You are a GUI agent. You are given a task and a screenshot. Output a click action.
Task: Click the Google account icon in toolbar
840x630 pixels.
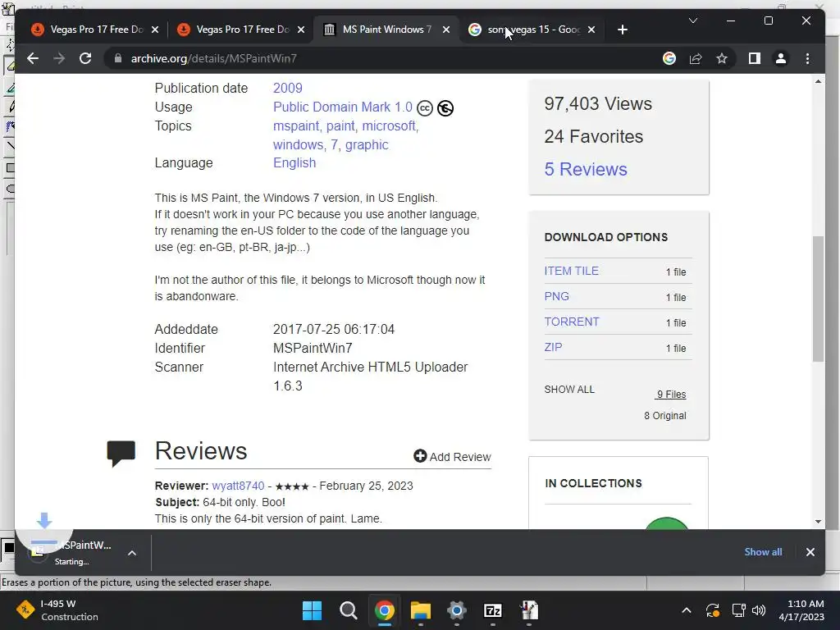[669, 58]
